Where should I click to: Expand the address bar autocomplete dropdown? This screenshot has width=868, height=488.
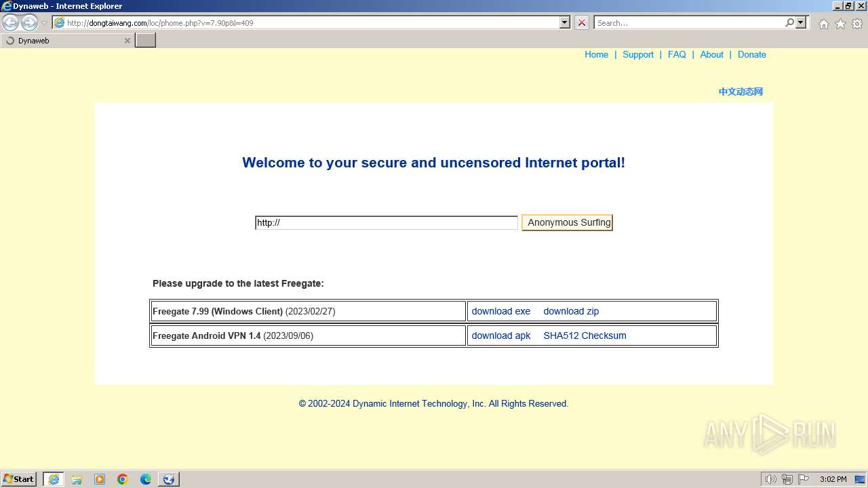tap(565, 22)
